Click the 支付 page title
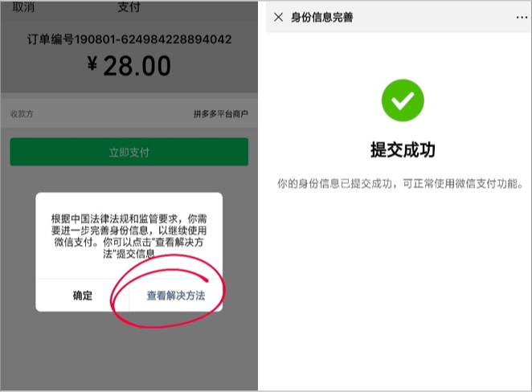The width and height of the screenshot is (532, 392). (129, 6)
